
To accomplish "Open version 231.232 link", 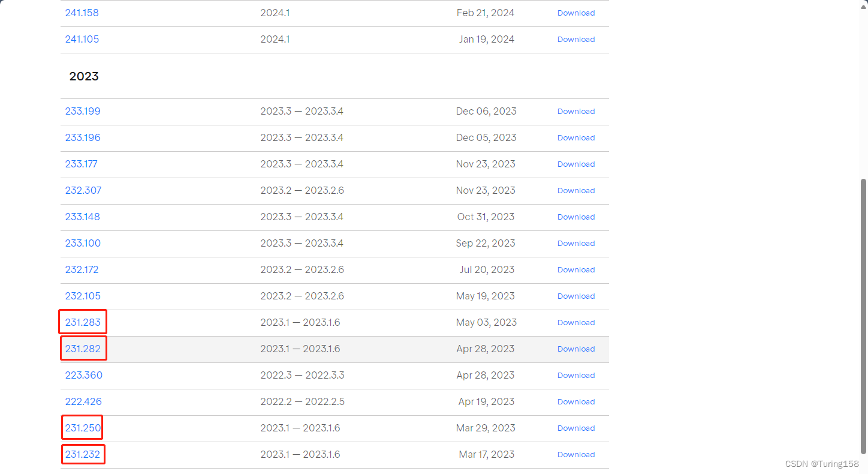I will tap(82, 454).
